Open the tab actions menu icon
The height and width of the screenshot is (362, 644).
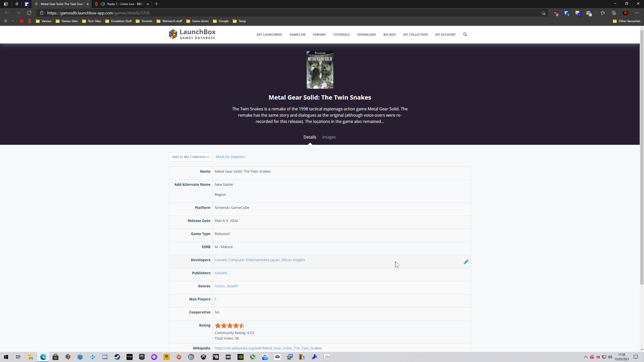coord(6,4)
